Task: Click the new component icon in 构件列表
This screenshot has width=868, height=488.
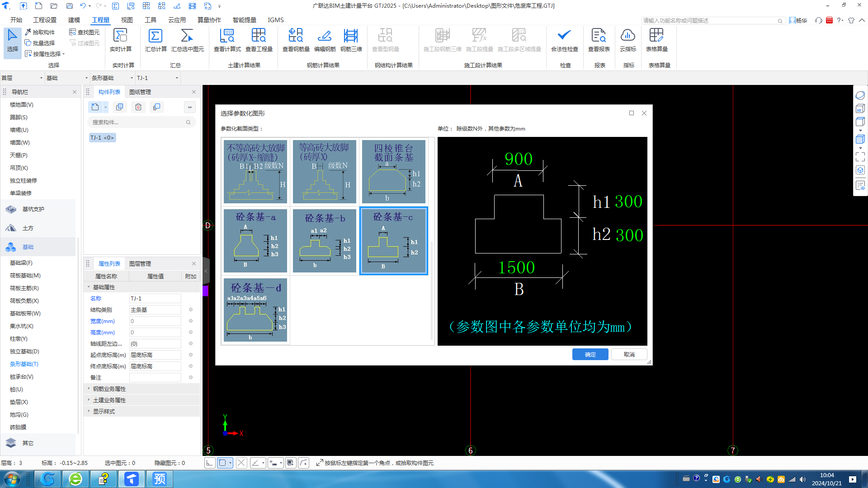Action: pos(95,107)
